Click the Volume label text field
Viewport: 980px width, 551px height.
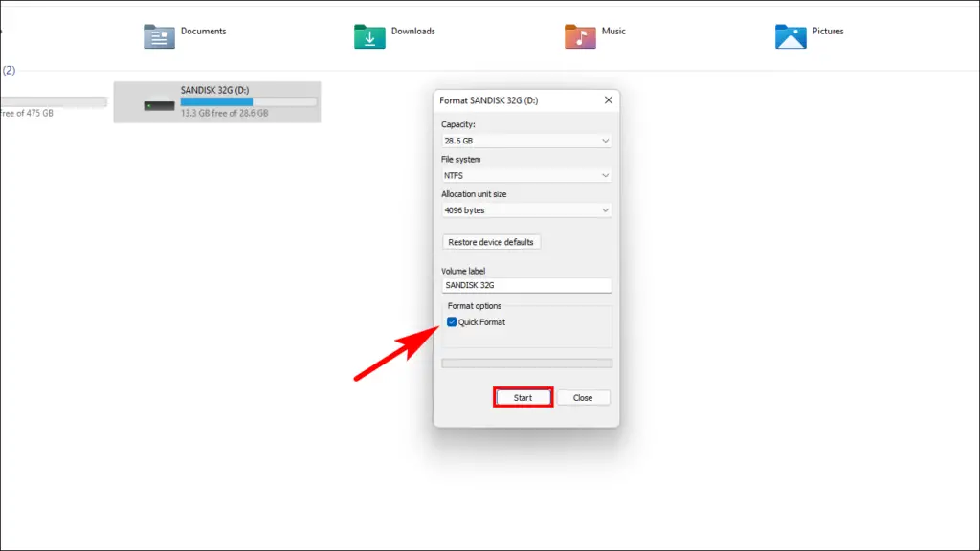tap(526, 285)
